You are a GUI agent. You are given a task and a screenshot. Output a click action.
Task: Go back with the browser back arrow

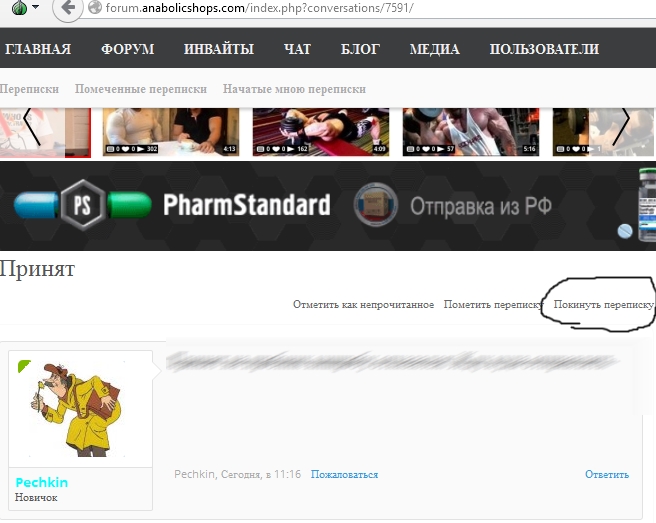(x=68, y=8)
